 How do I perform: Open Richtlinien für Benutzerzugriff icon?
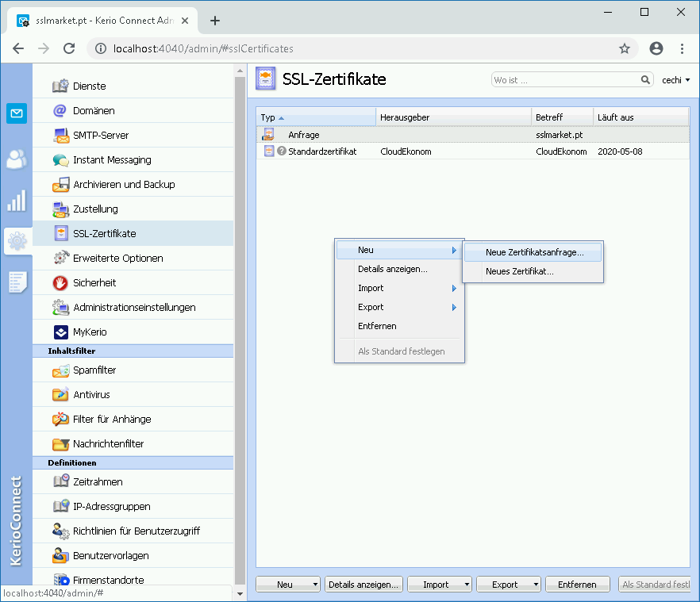click(x=60, y=531)
